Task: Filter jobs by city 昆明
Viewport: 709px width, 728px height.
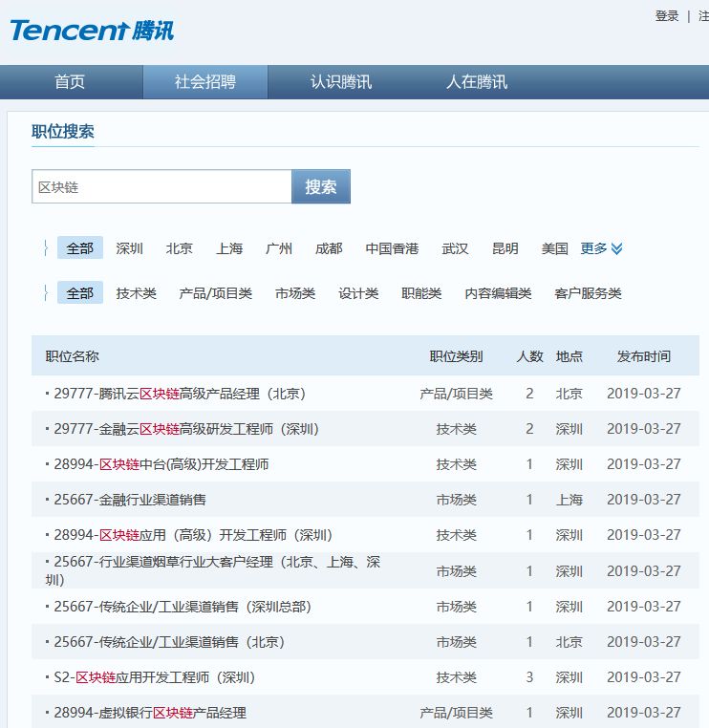Action: tap(505, 248)
